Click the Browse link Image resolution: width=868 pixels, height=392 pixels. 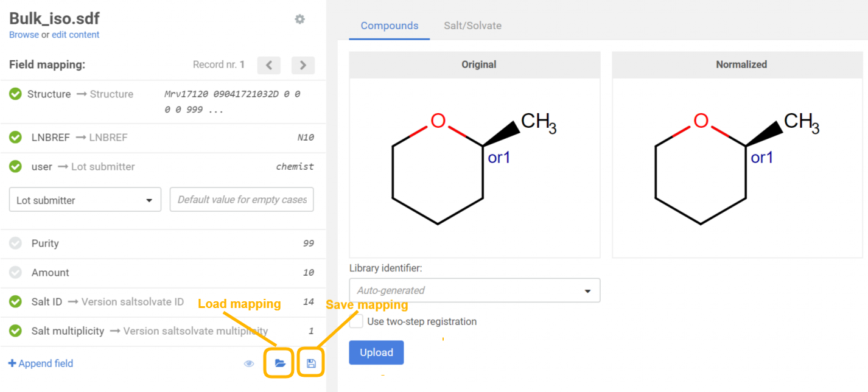(x=24, y=35)
